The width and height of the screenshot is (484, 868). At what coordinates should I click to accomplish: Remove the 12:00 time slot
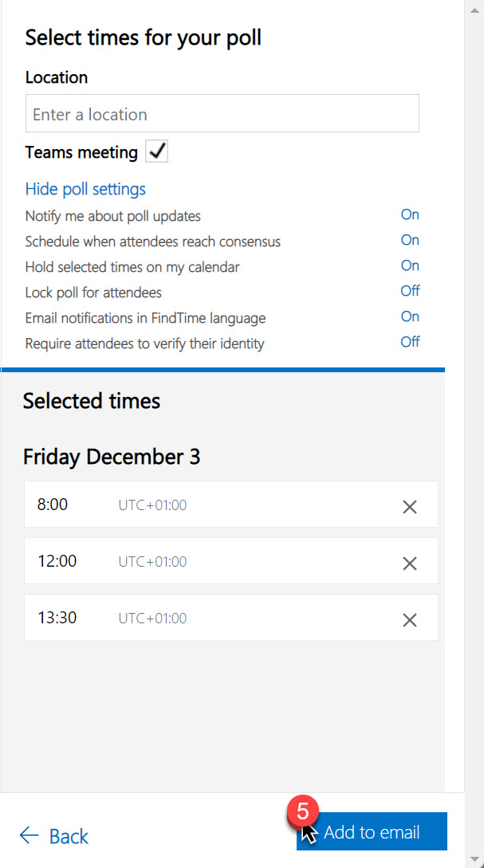(x=409, y=563)
